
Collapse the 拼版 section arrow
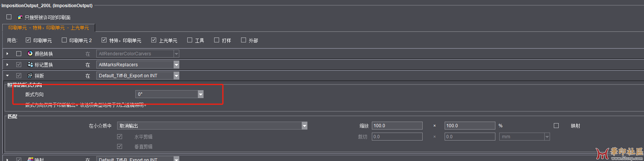click(x=7, y=76)
